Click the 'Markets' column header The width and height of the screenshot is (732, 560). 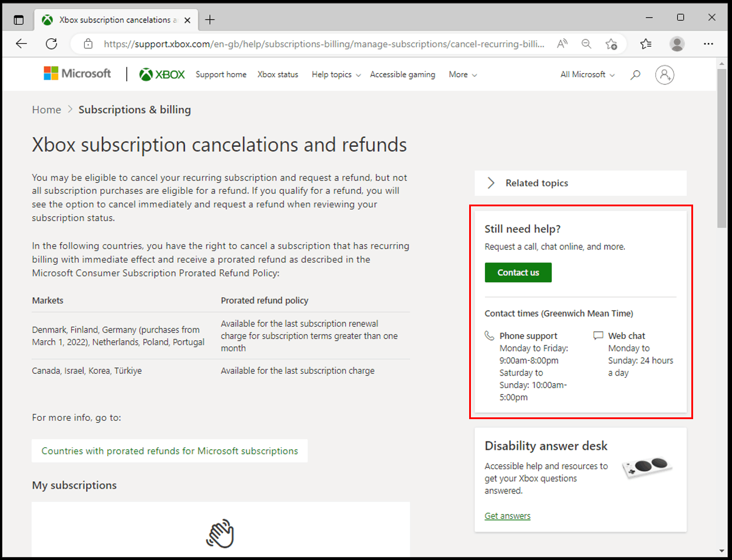[x=48, y=300]
